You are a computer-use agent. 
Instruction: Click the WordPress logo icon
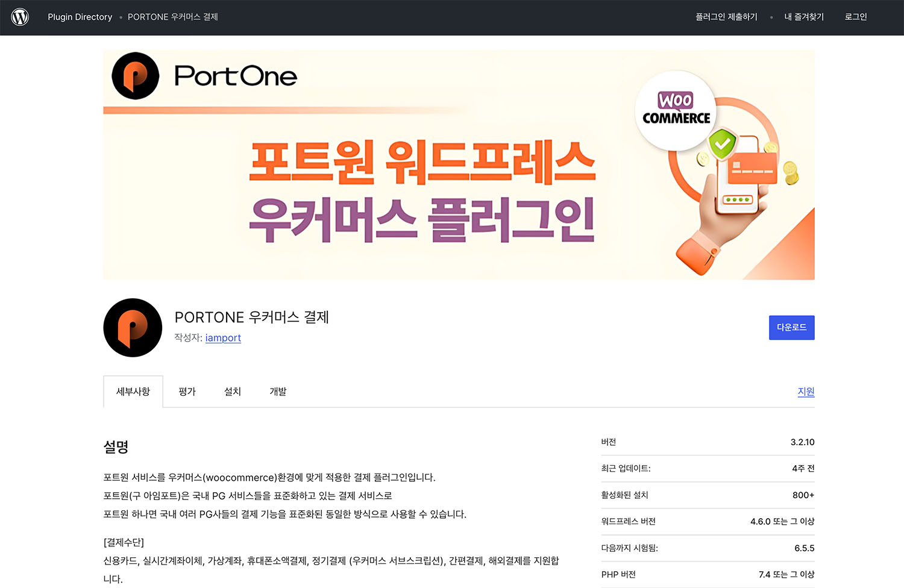coord(20,17)
